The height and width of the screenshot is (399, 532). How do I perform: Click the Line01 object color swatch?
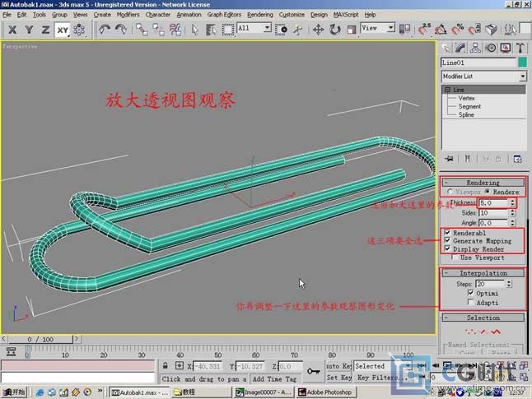(522, 63)
